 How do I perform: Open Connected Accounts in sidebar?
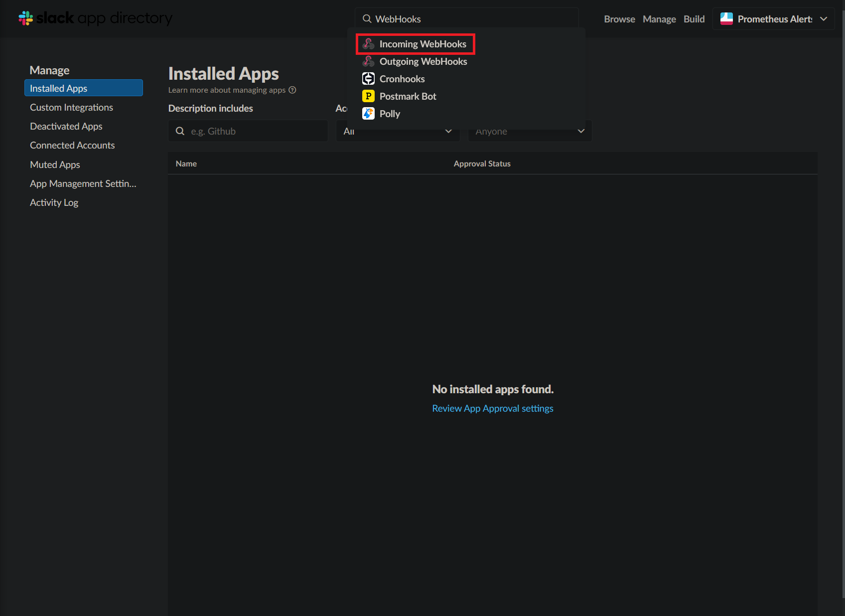click(x=72, y=145)
